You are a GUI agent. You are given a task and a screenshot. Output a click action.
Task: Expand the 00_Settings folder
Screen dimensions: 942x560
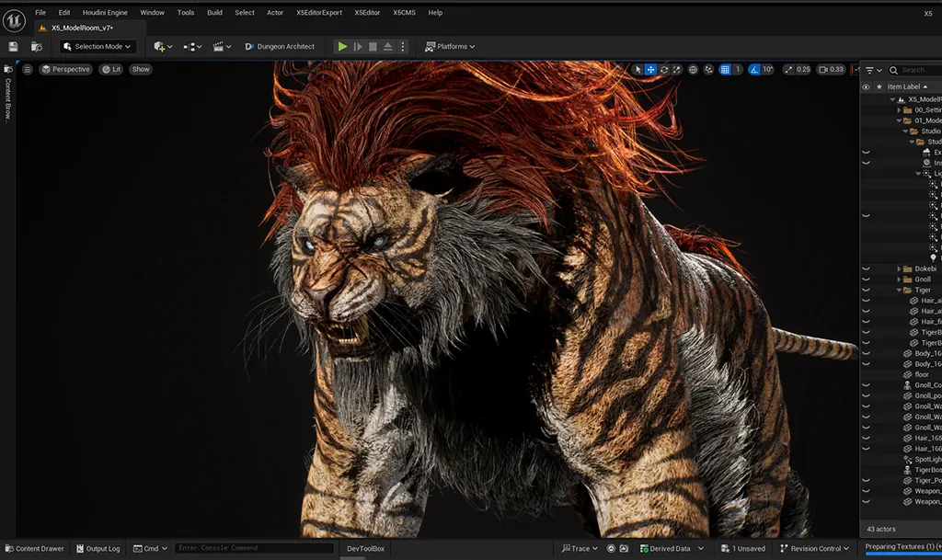[x=900, y=110]
